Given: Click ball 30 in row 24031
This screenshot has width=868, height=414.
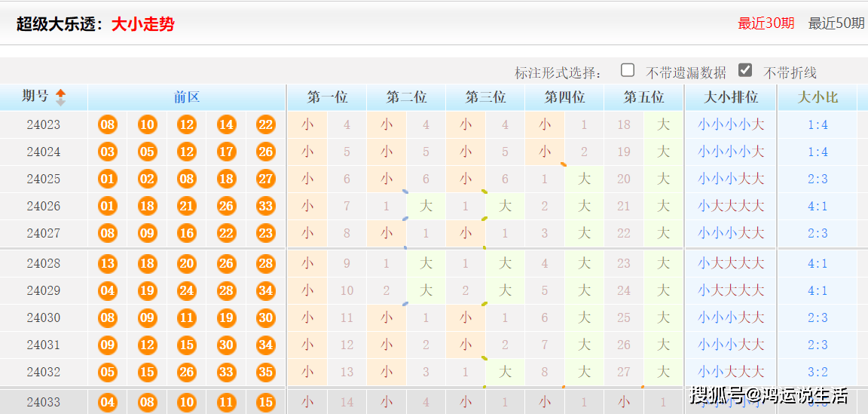Looking at the screenshot, I should pyautogui.click(x=226, y=345).
